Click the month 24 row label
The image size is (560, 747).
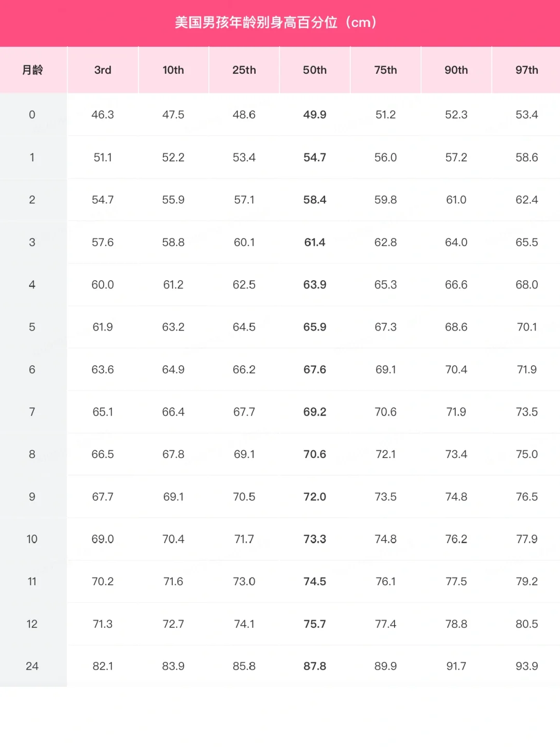point(32,666)
